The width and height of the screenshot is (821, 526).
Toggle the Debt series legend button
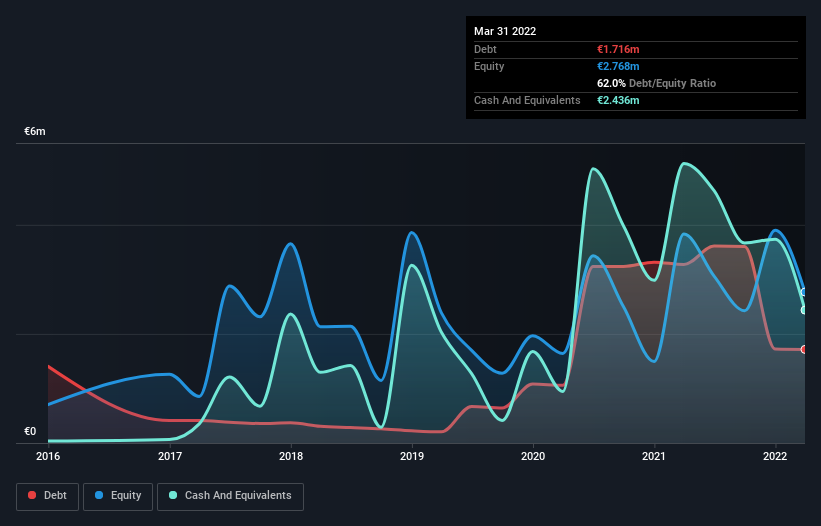tap(48, 496)
